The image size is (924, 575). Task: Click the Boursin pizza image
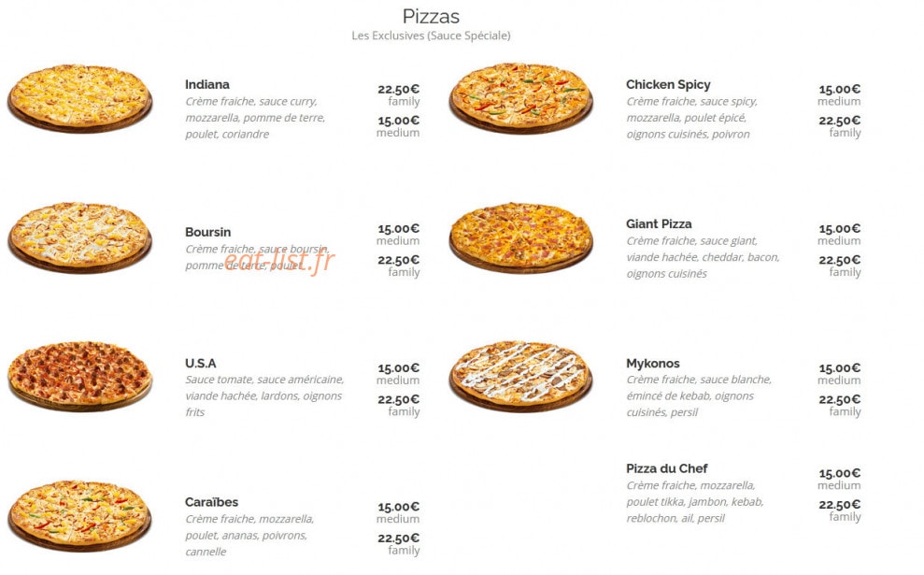pos(80,237)
